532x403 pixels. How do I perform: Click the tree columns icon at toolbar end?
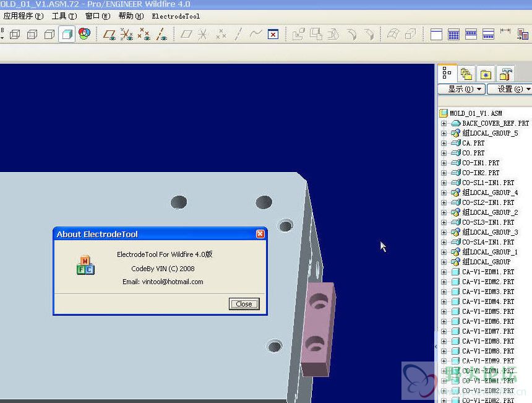coord(523,34)
